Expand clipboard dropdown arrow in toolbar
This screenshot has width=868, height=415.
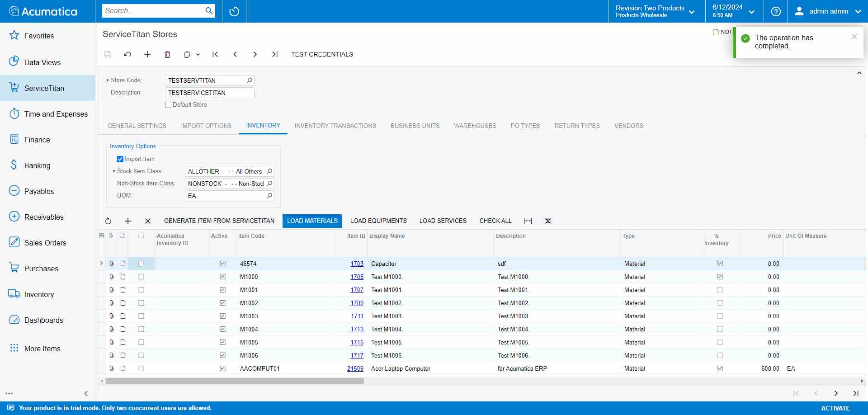coord(198,54)
